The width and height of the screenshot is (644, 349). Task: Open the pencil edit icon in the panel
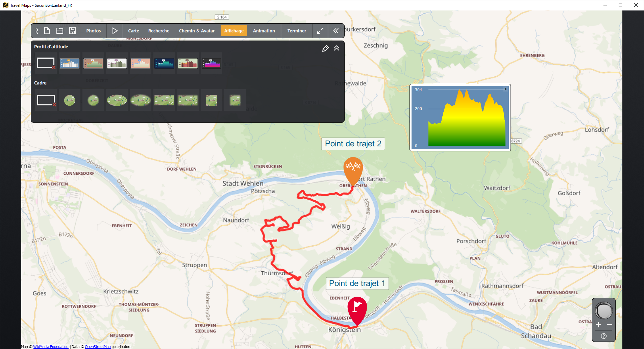(325, 48)
